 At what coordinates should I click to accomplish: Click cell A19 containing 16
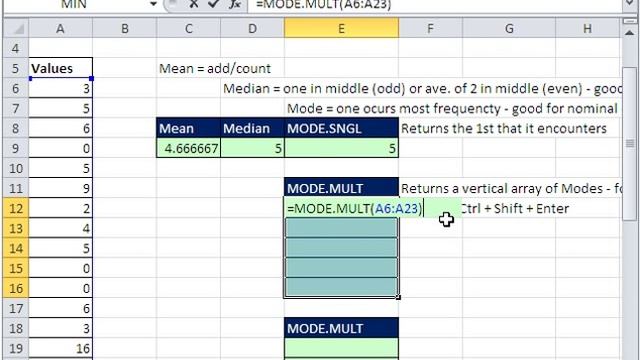pyautogui.click(x=60, y=348)
